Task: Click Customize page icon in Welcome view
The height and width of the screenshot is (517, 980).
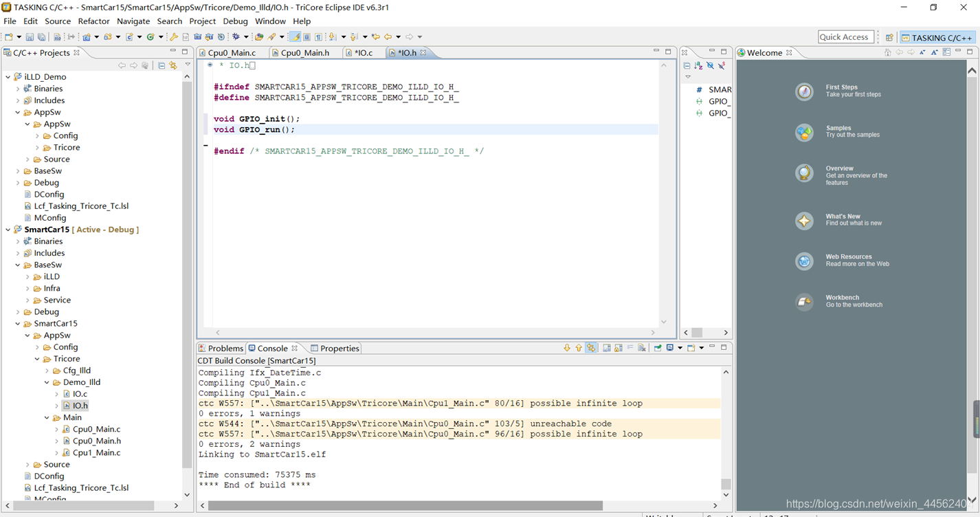Action: [x=946, y=52]
